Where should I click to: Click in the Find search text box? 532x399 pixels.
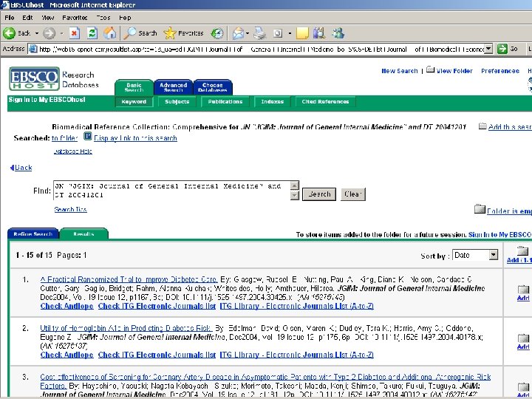[x=171, y=191]
